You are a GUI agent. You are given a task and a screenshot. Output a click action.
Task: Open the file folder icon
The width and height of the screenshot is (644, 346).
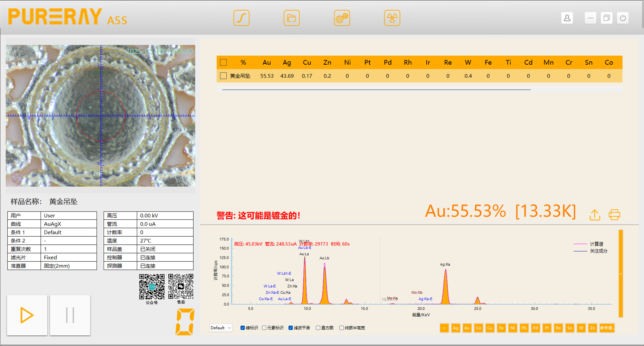[x=291, y=18]
